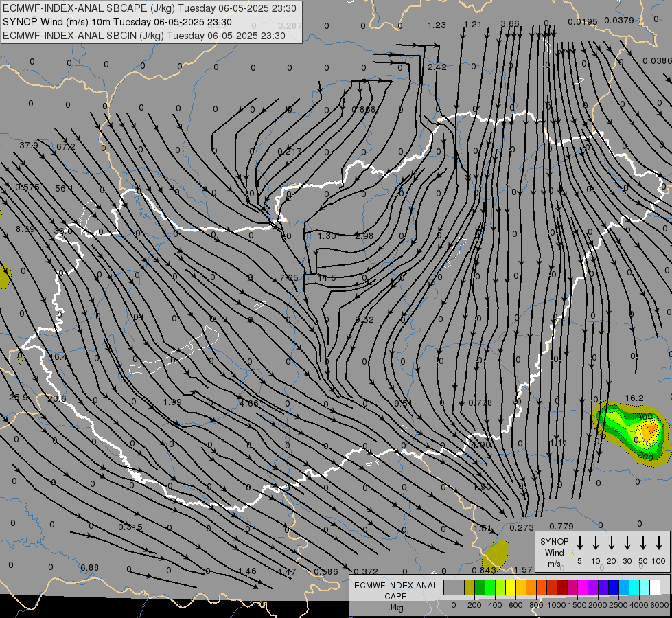Click the map value '8.69'
672x618 pixels.
25,229
